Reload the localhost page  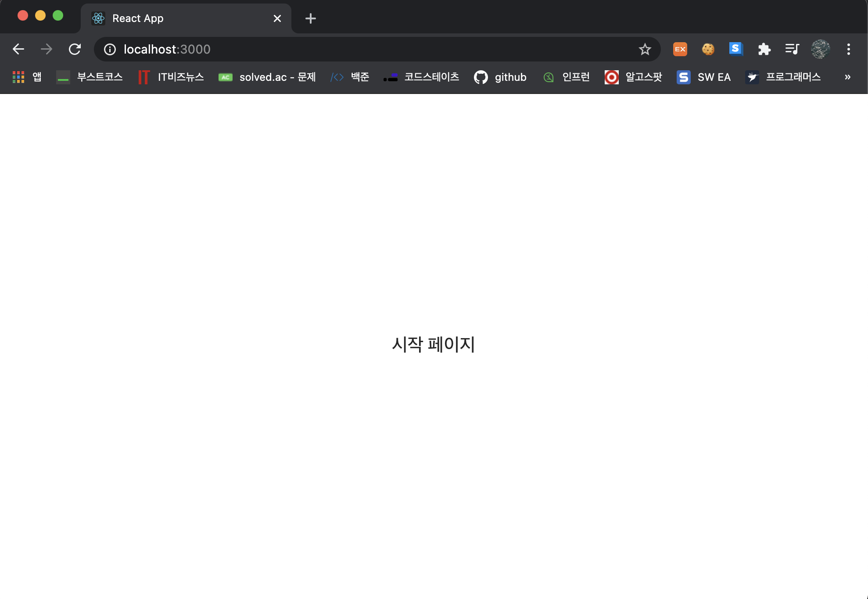click(75, 49)
